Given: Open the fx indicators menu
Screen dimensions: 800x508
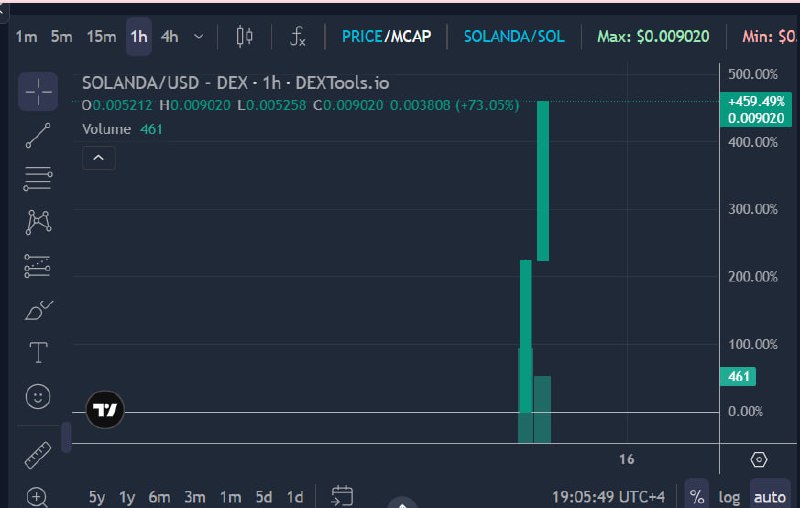Looking at the screenshot, I should [x=297, y=37].
